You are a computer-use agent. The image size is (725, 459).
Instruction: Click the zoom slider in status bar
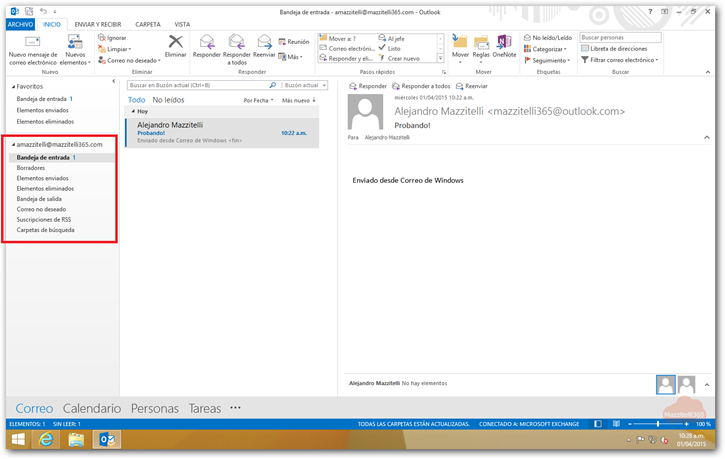(659, 424)
